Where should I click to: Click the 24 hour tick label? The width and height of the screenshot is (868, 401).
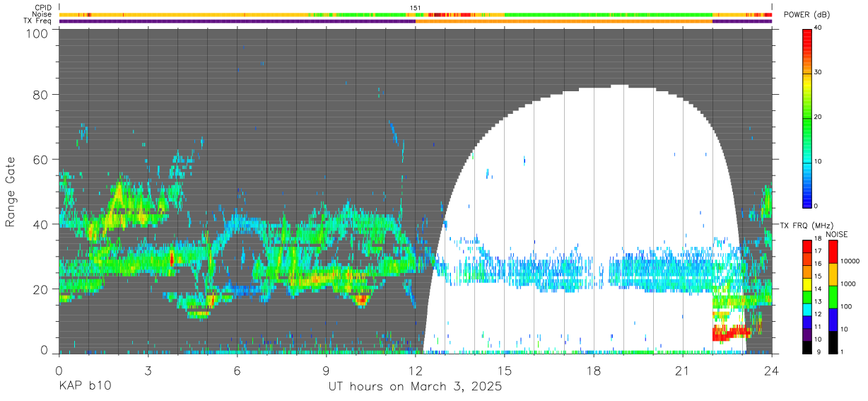pyautogui.click(x=771, y=371)
